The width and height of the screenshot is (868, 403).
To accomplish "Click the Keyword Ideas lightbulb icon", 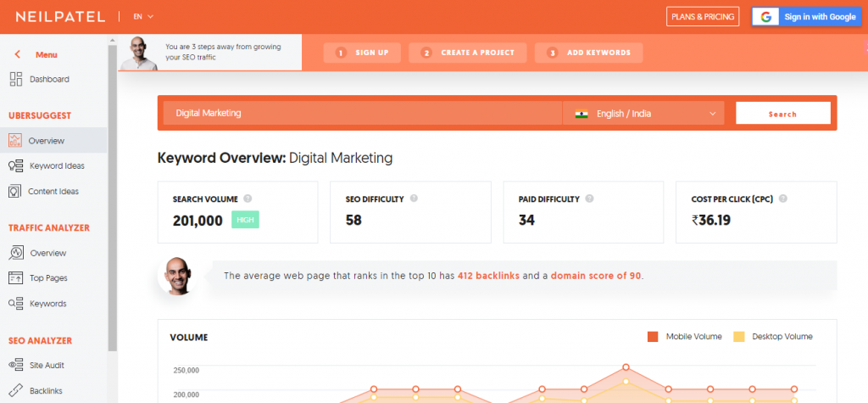I will [x=15, y=165].
